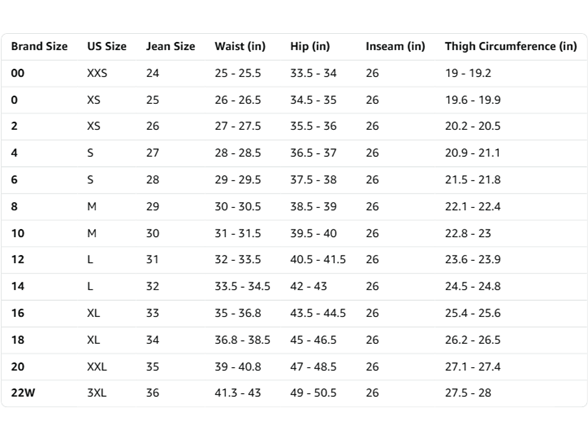Click the US Size column header

click(x=107, y=46)
